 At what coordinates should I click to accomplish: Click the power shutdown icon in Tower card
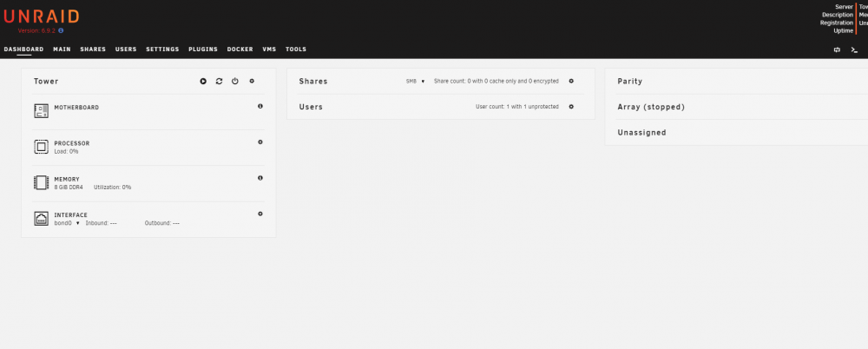(x=234, y=82)
